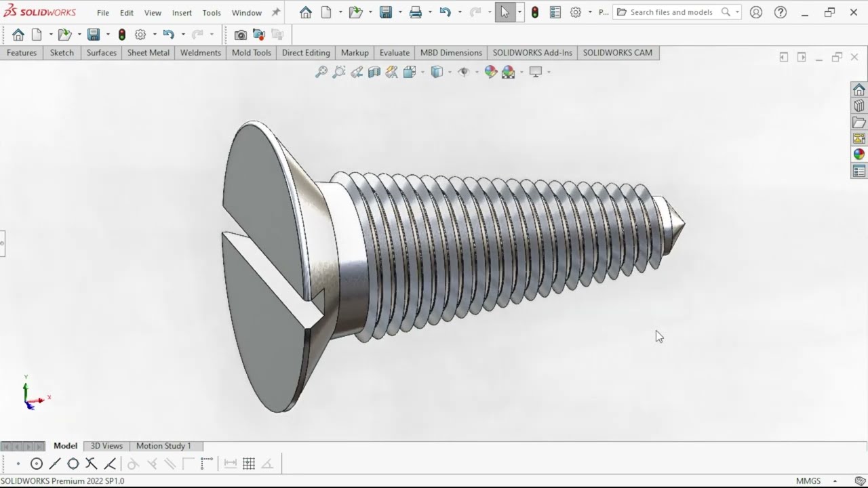
Task: Switch to the SOLIDWORKS CAM tab
Action: pyautogui.click(x=618, y=53)
